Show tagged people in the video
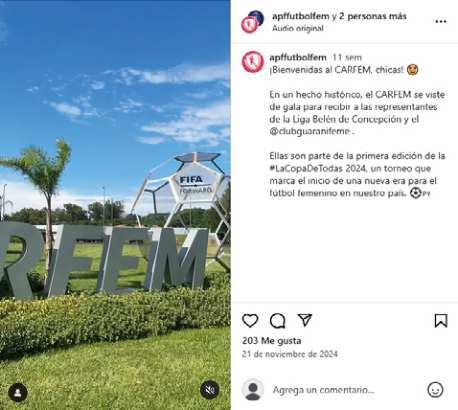The image size is (458, 410). (18, 393)
